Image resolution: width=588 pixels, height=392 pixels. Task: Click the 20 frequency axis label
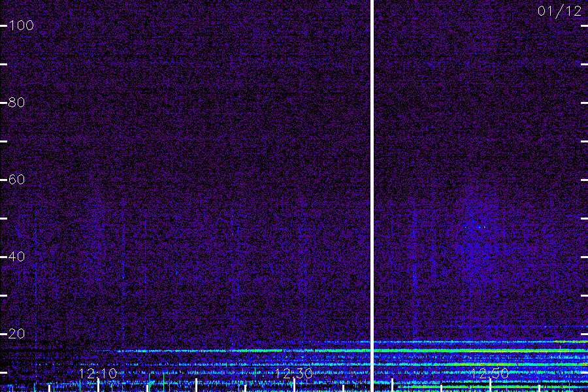tap(16, 333)
